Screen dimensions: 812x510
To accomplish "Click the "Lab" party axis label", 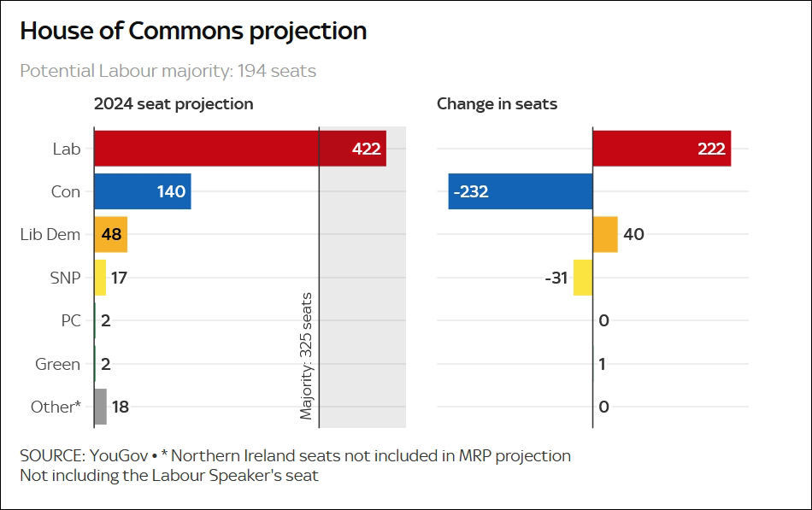I will (66, 149).
